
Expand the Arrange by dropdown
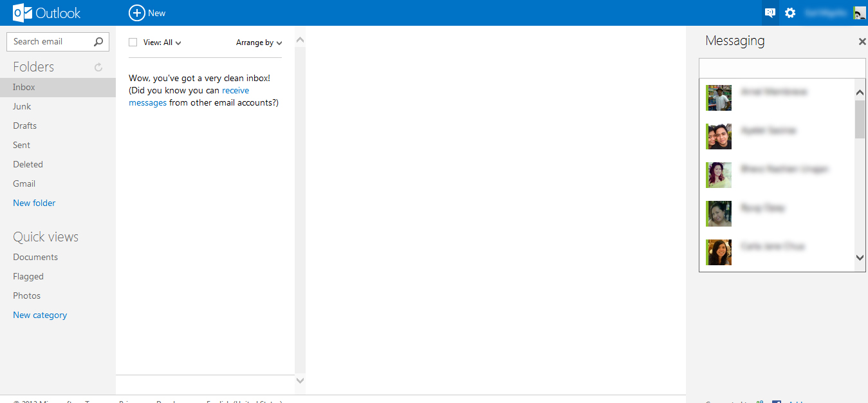click(x=259, y=42)
